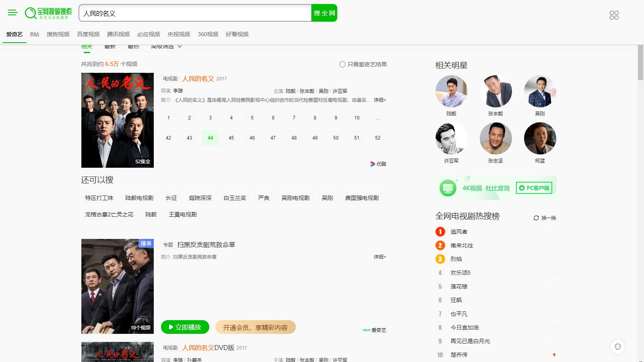Expand more episodes via the ellipsis

378,118
